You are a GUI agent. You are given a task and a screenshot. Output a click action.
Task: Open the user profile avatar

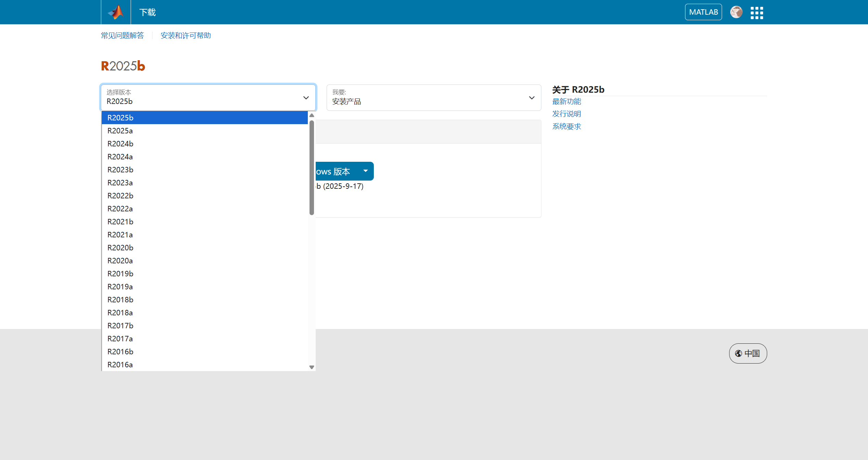click(x=736, y=12)
